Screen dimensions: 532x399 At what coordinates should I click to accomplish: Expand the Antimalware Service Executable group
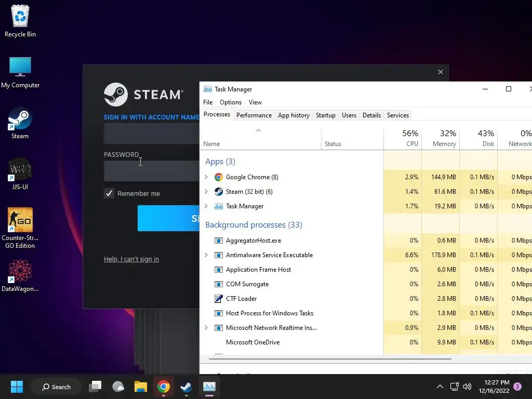[x=206, y=255]
